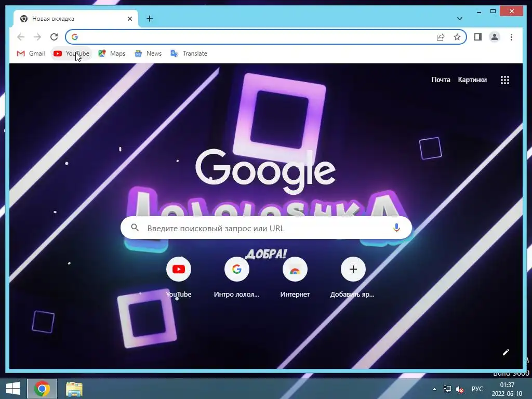The width and height of the screenshot is (532, 399).
Task: Switch the РУС input language
Action: (x=477, y=389)
